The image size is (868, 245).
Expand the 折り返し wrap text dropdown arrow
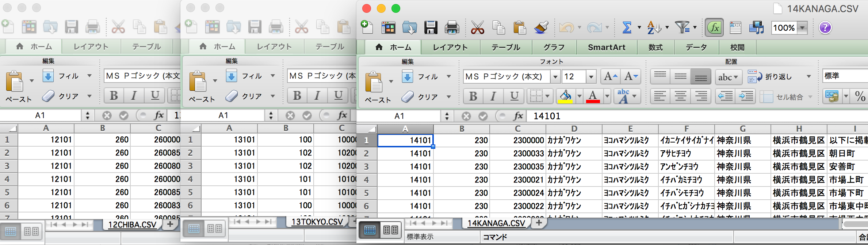[809, 76]
